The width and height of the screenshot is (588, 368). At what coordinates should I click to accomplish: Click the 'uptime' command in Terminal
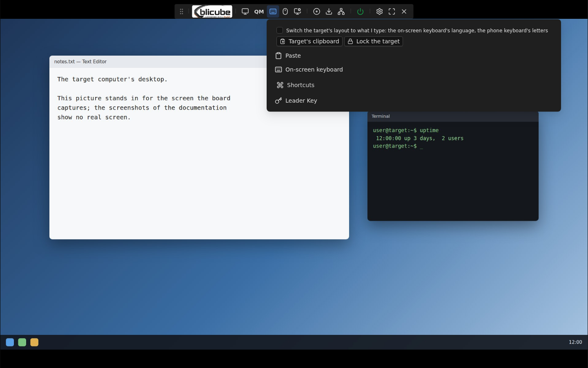[429, 130]
